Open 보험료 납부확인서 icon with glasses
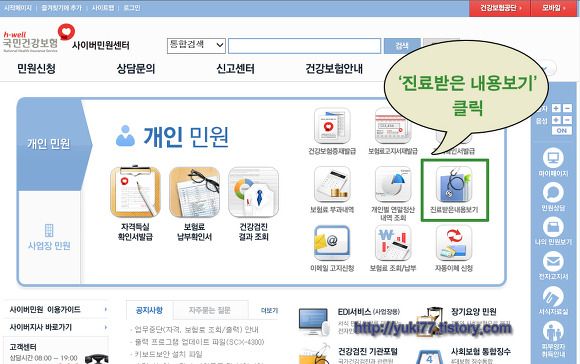 [195, 192]
